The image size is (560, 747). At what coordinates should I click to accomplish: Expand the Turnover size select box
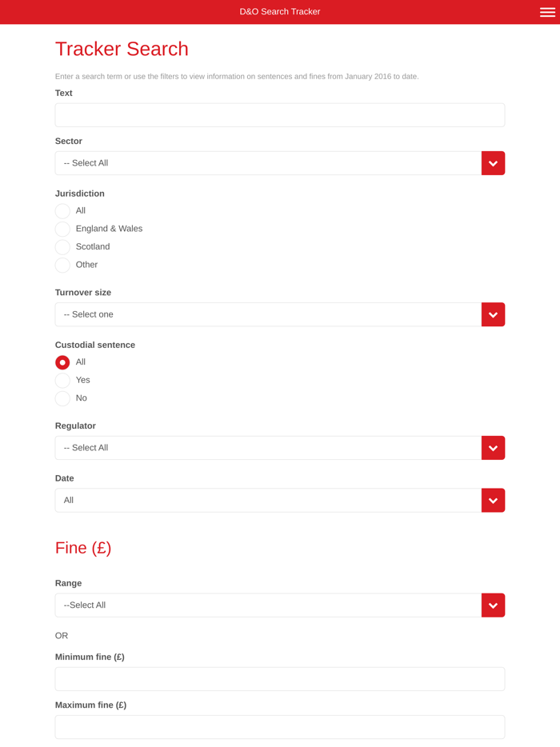[268, 314]
